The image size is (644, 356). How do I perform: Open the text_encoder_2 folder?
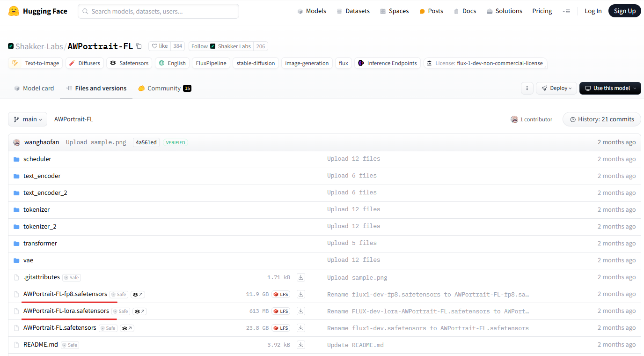tap(45, 193)
